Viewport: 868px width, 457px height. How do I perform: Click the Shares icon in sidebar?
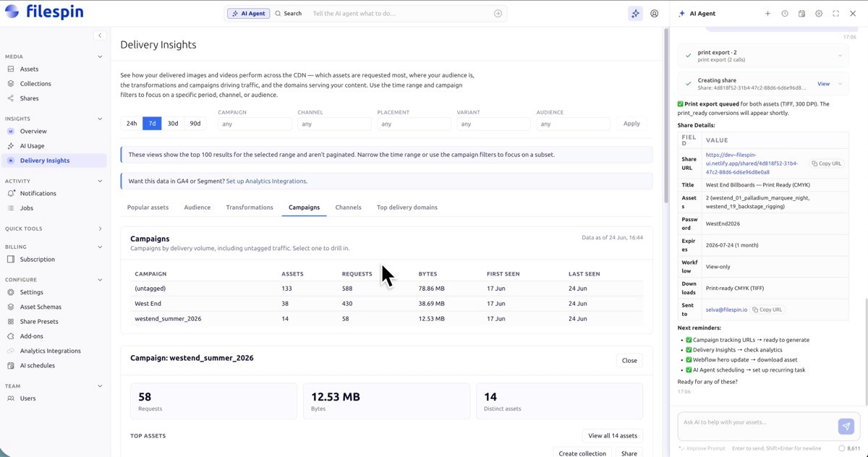[x=11, y=98]
